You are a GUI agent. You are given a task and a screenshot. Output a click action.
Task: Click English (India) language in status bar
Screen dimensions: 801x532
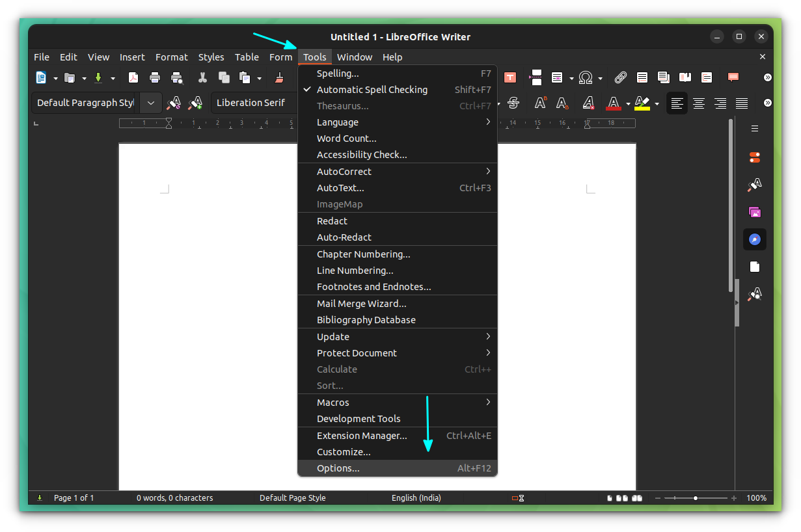(416, 498)
